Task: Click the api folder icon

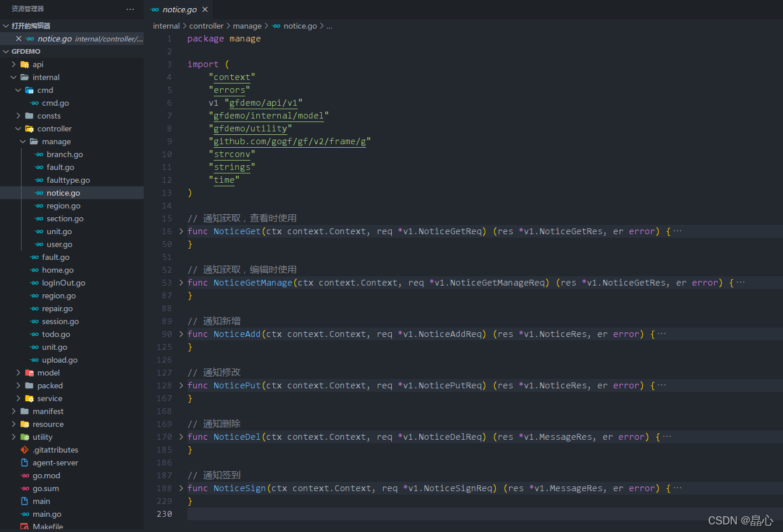Action: pos(25,64)
